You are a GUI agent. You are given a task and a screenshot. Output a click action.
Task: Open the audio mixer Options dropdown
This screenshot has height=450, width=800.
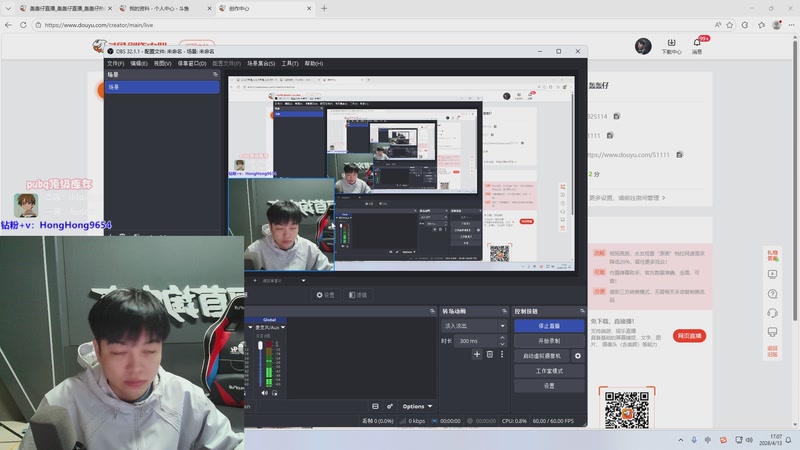tap(418, 407)
